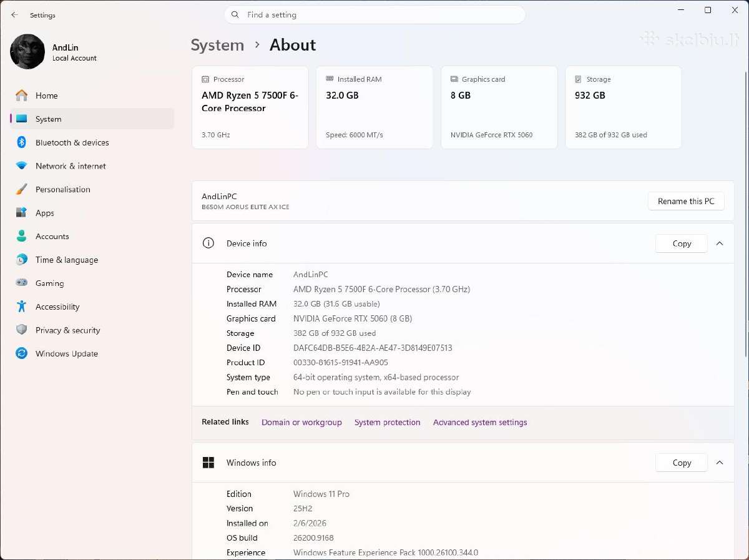Viewport: 749px width, 560px height.
Task: Select Bluetooth & devices in sidebar
Action: pyautogui.click(x=92, y=142)
